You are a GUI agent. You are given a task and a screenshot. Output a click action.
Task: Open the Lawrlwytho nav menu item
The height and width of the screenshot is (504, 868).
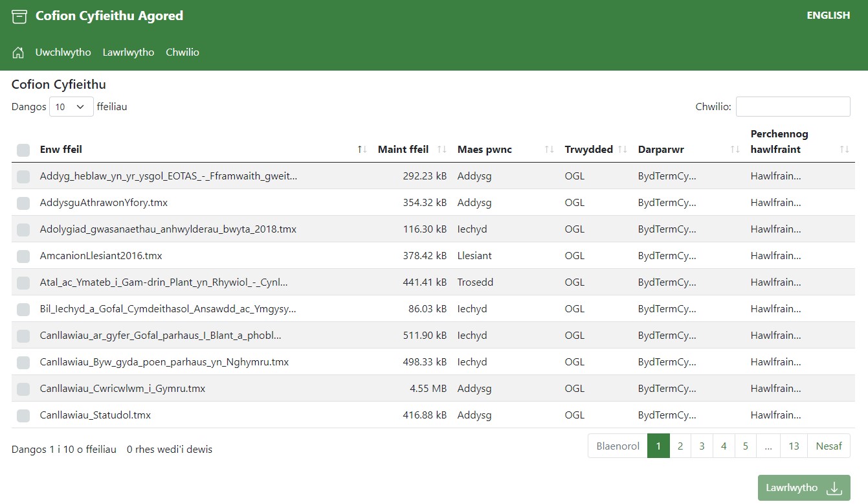[x=128, y=52]
